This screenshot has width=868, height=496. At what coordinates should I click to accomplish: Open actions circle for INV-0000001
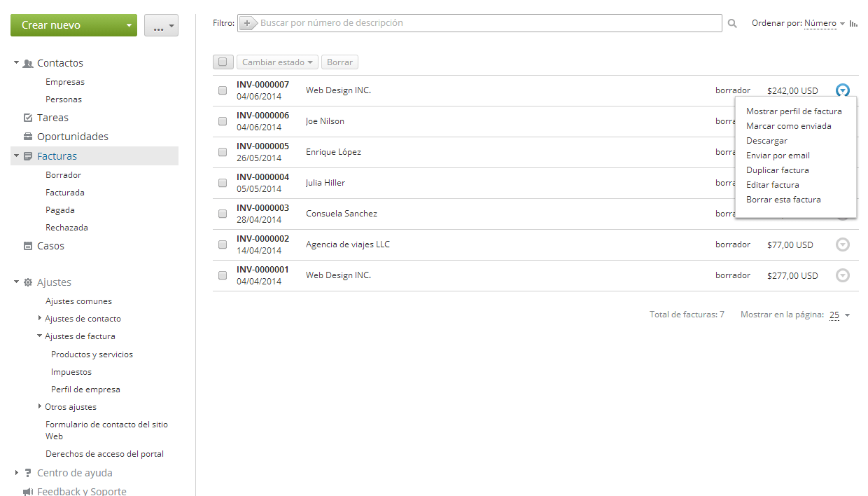[x=843, y=275]
